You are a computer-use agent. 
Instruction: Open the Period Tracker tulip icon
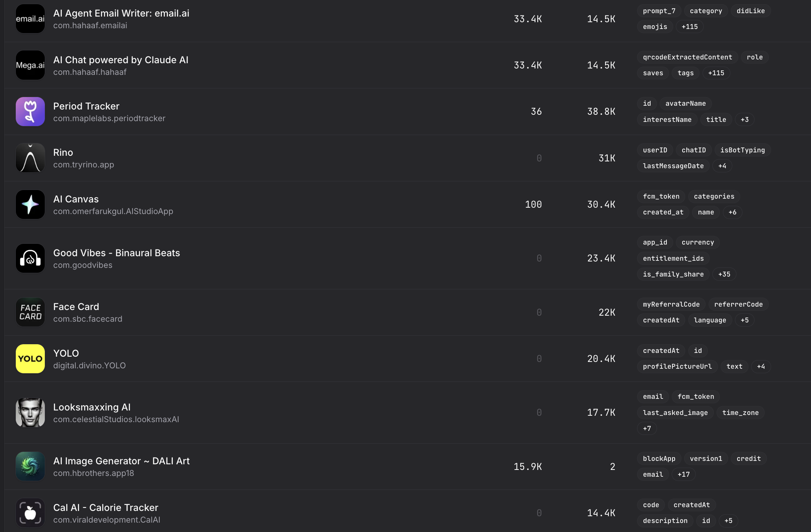[x=30, y=112]
